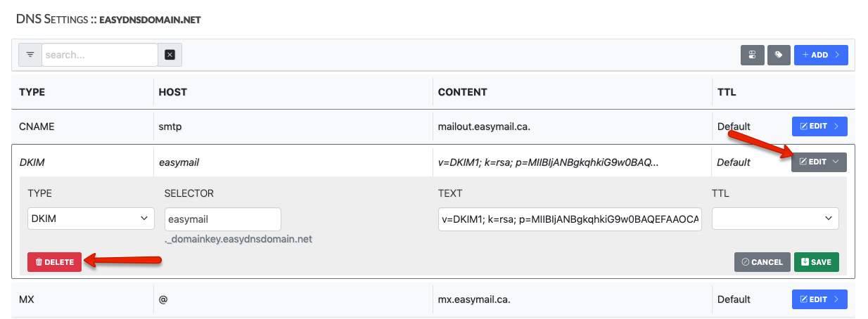Click the toggle-switches icon button
The image size is (868, 319).
pos(752,55)
